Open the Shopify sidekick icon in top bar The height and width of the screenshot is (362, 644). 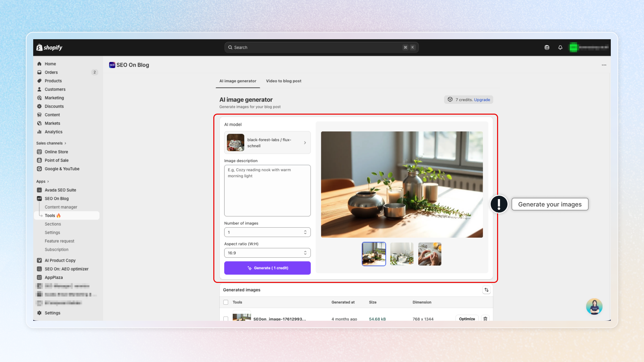coord(547,48)
